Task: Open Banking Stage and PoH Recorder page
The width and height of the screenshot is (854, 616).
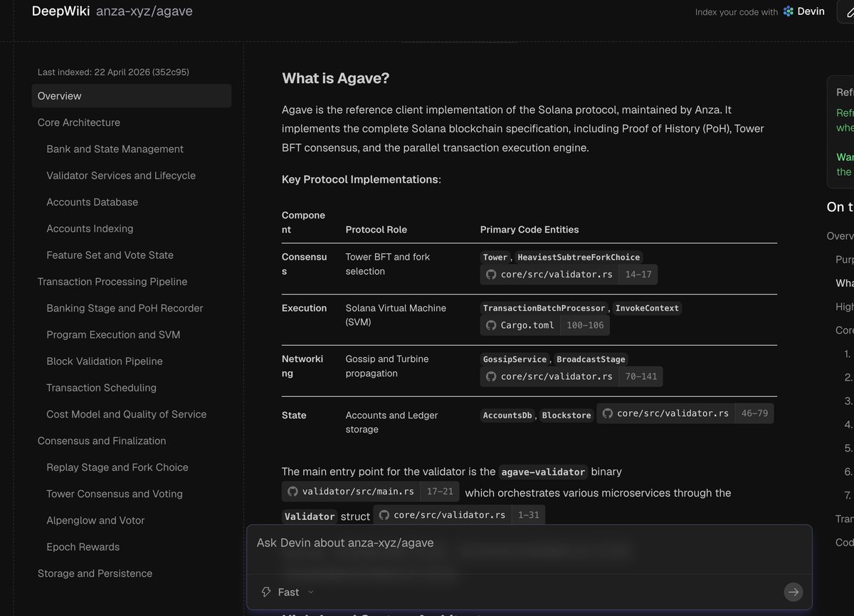Action: click(x=125, y=308)
